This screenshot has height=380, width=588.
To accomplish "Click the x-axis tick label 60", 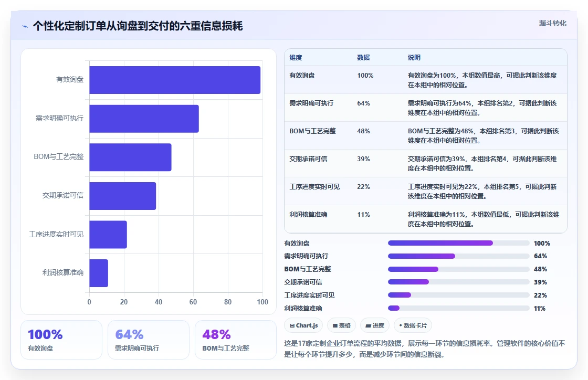I will tap(193, 302).
